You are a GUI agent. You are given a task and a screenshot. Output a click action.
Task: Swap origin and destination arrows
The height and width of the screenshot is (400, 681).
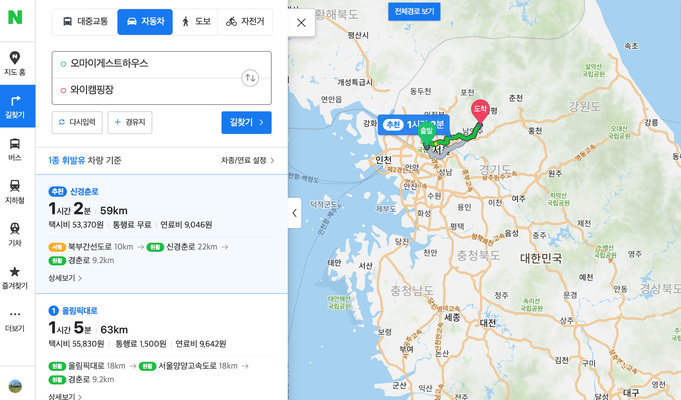(250, 78)
